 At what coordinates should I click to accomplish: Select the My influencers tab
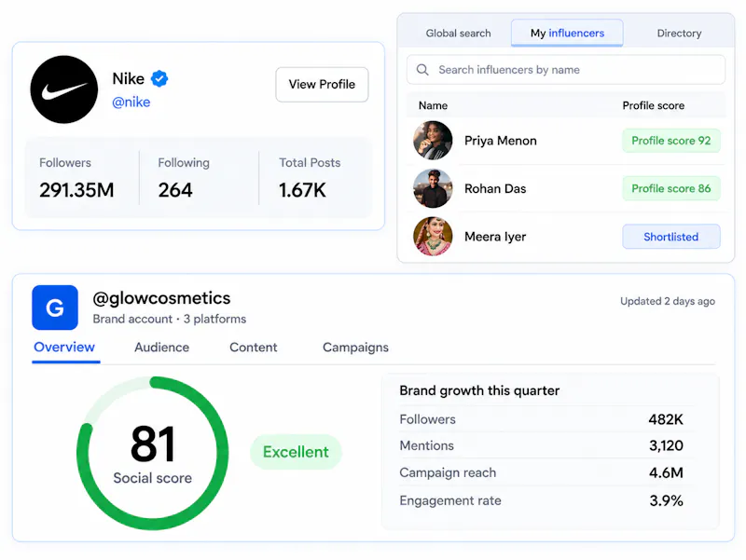coord(567,33)
